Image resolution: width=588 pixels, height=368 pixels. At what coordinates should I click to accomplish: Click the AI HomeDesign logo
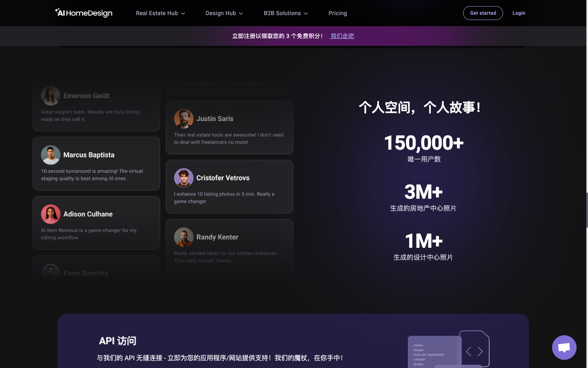tap(84, 13)
